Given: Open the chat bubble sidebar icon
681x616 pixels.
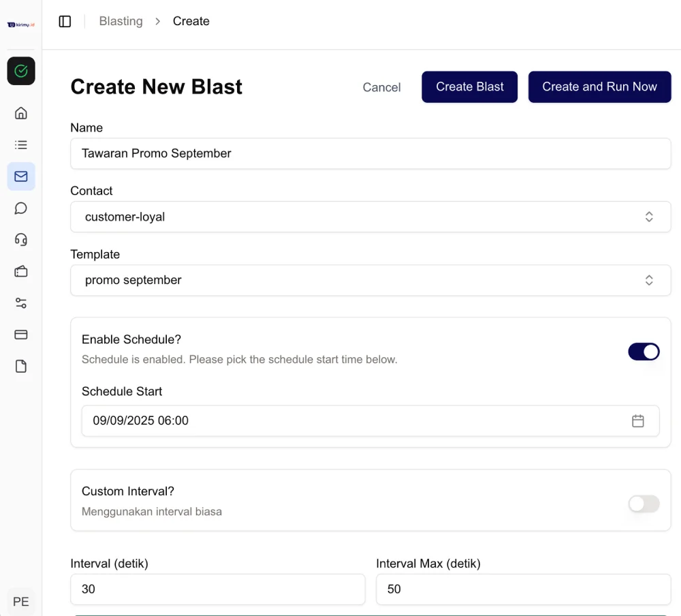Looking at the screenshot, I should [x=21, y=208].
